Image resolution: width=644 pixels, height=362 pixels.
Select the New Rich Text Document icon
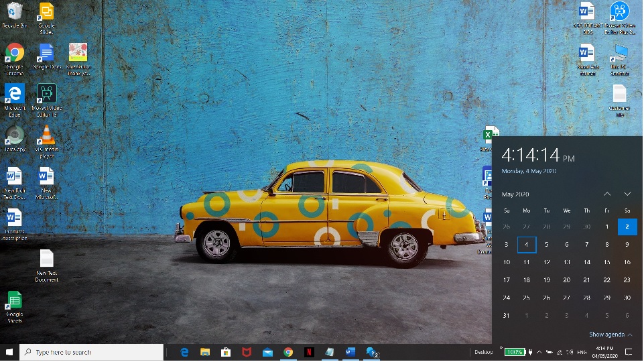click(14, 183)
